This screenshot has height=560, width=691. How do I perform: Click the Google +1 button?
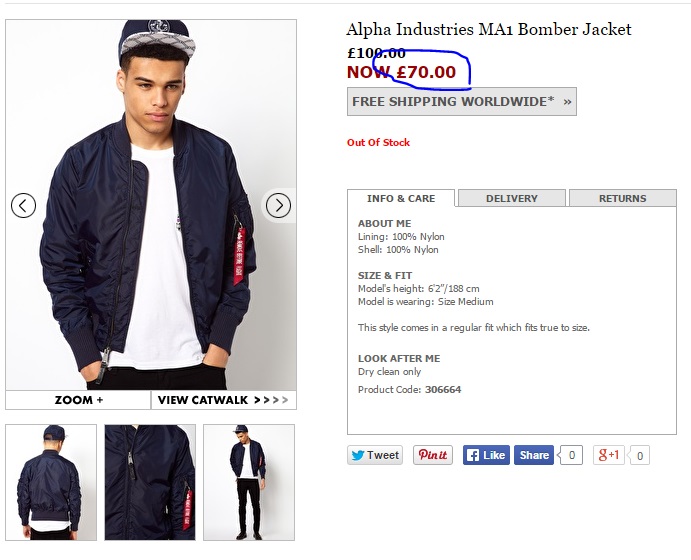(x=609, y=455)
